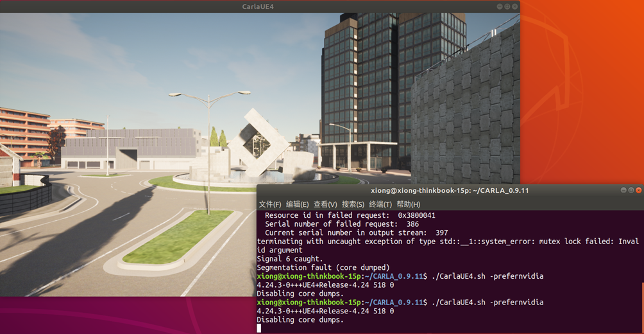
Task: Click the CarlaUE4 title bar
Action: 258,6
